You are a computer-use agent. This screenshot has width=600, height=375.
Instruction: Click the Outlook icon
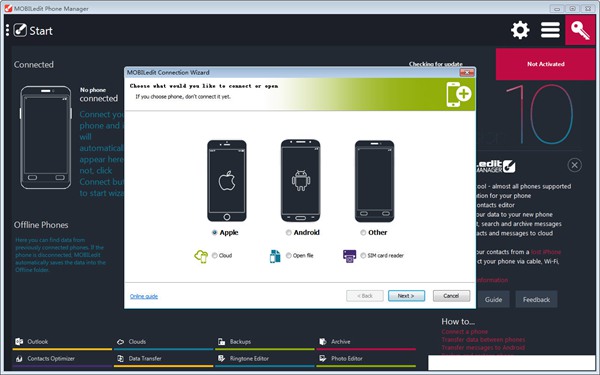coord(19,341)
